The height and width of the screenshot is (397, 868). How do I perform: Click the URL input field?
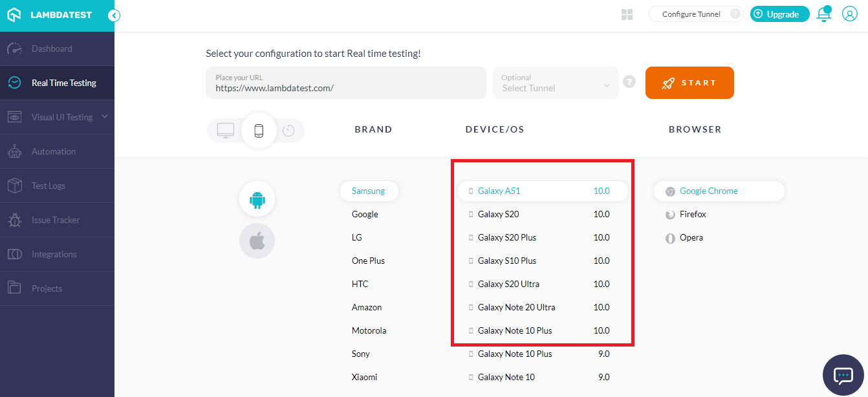tap(345, 83)
